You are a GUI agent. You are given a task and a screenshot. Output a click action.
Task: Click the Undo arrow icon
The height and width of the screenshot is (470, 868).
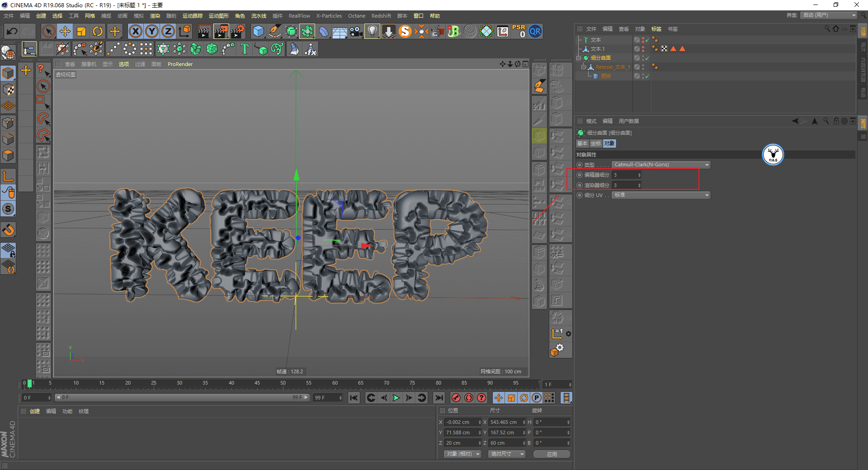12,32
